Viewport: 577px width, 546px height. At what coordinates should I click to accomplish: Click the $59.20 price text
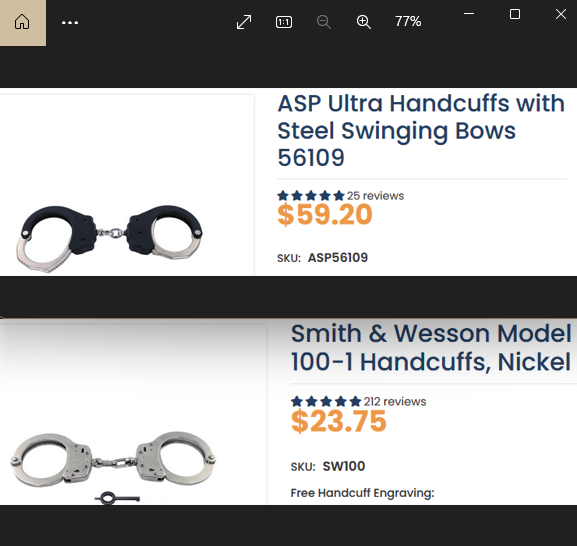[325, 214]
